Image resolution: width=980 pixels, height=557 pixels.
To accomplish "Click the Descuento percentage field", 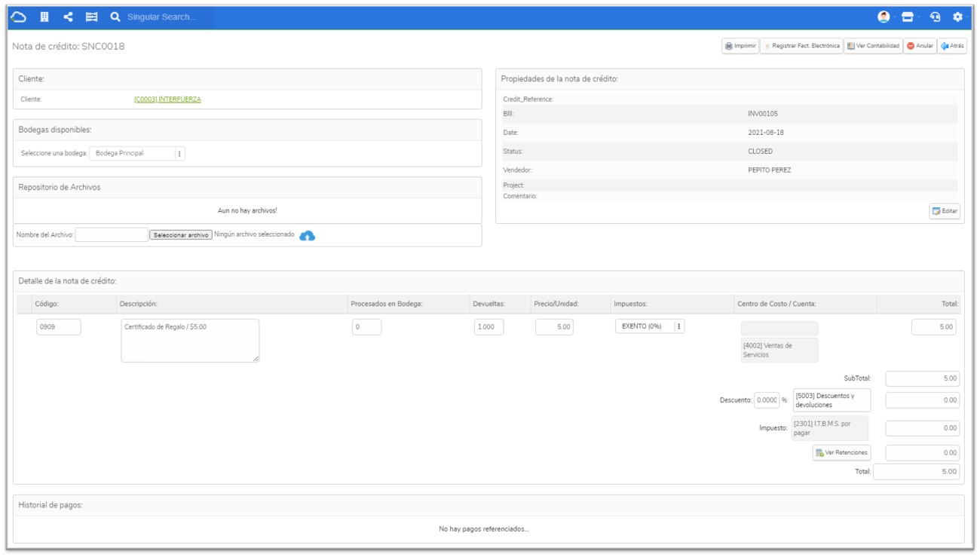I will pos(767,400).
